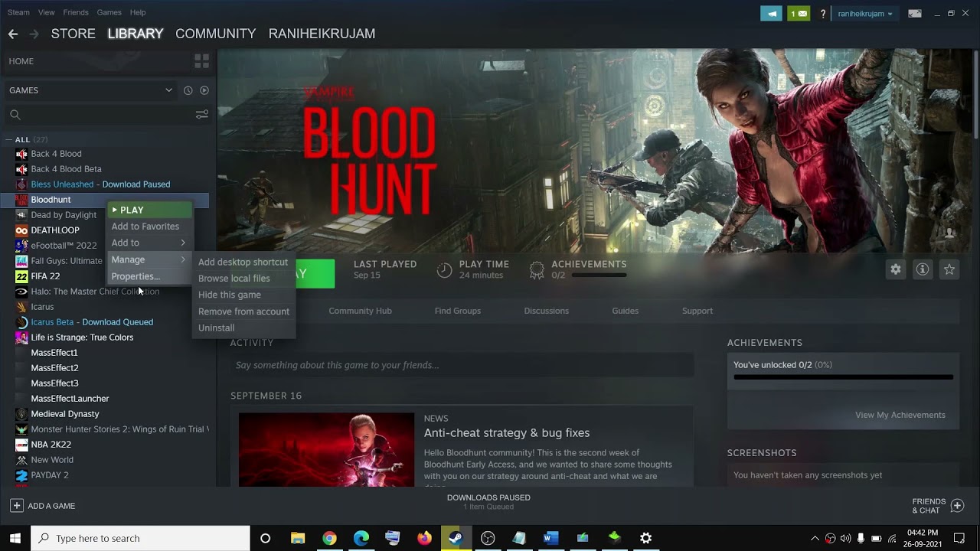Click the library search field
The height and width of the screenshot is (551, 980).
(x=107, y=115)
